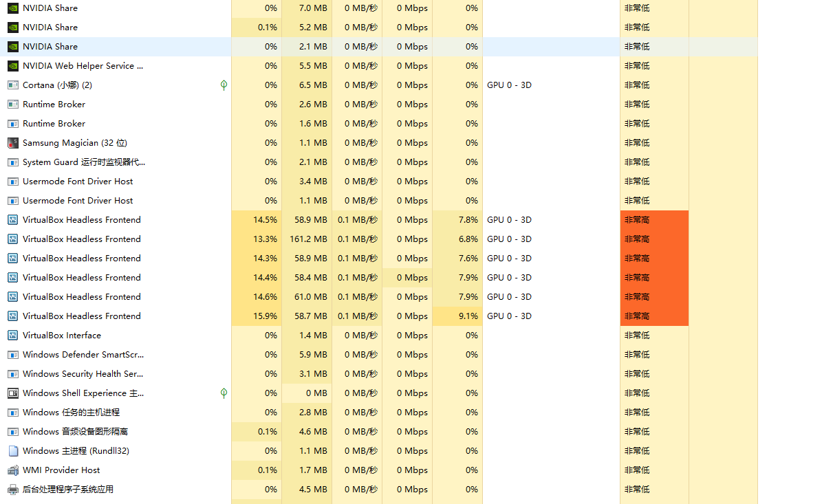This screenshot has width=833, height=504.
Task: Click the Samsung Magician app icon
Action: click(12, 143)
